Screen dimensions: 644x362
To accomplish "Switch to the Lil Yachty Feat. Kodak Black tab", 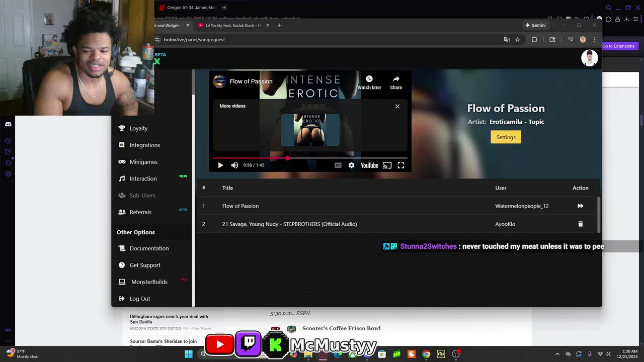I will coord(234,25).
